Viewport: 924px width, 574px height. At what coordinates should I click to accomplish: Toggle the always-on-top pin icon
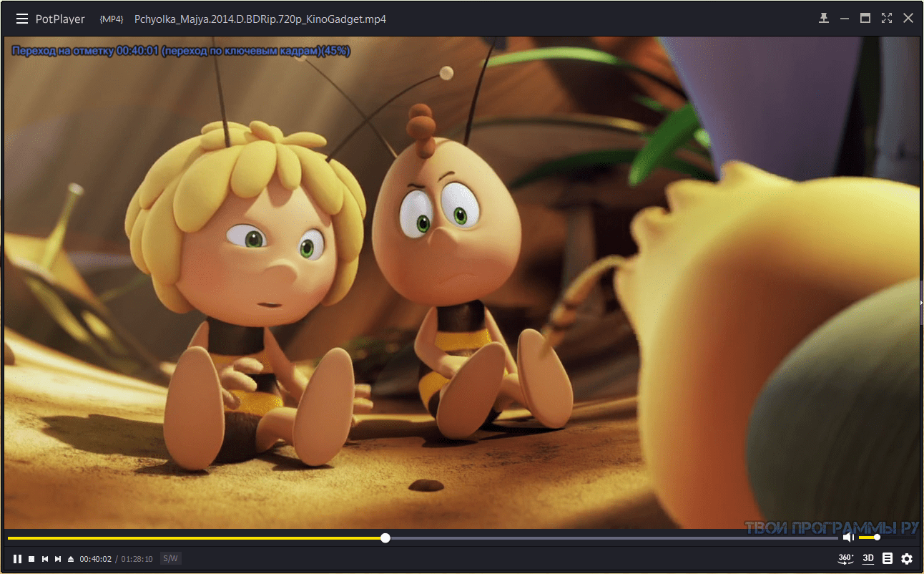pyautogui.click(x=824, y=19)
